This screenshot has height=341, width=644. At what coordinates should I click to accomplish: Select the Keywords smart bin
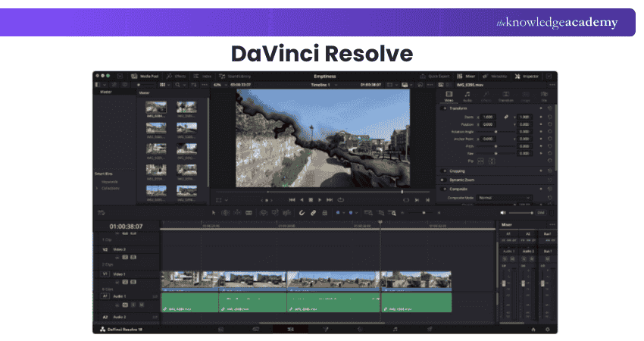click(x=110, y=182)
